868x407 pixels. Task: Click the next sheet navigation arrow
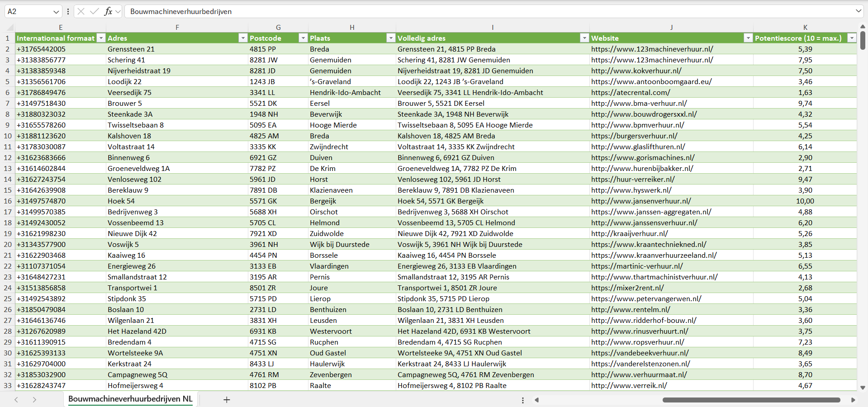coord(34,400)
